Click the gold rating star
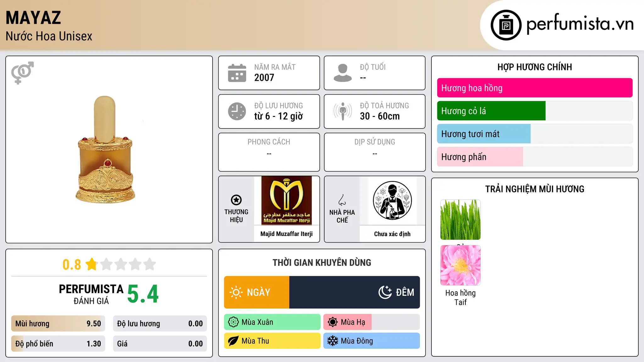Image resolution: width=644 pixels, height=362 pixels. coord(92,264)
